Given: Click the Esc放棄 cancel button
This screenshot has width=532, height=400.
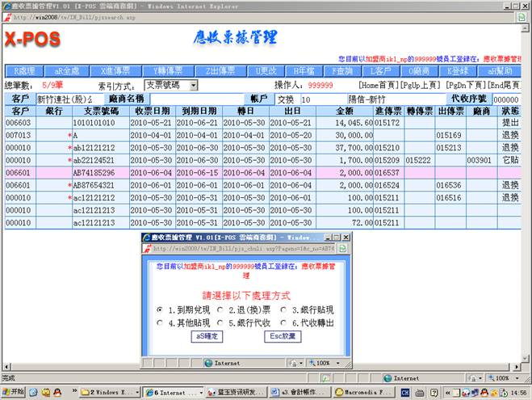Looking at the screenshot, I should click(x=281, y=336).
